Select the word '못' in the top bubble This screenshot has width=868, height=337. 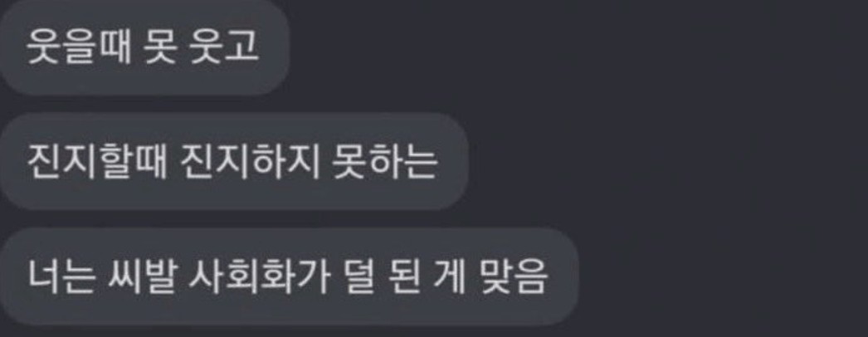pos(160,47)
